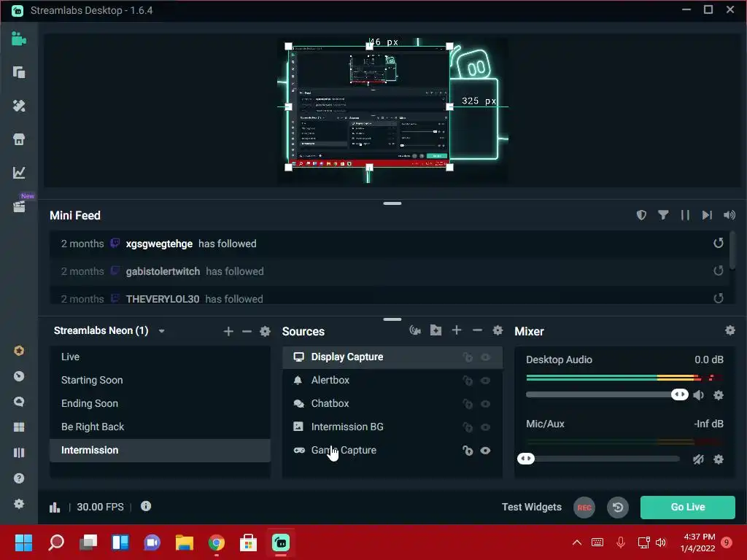Viewport: 747px width, 560px height.
Task: Select the Intermission scene
Action: click(x=160, y=450)
